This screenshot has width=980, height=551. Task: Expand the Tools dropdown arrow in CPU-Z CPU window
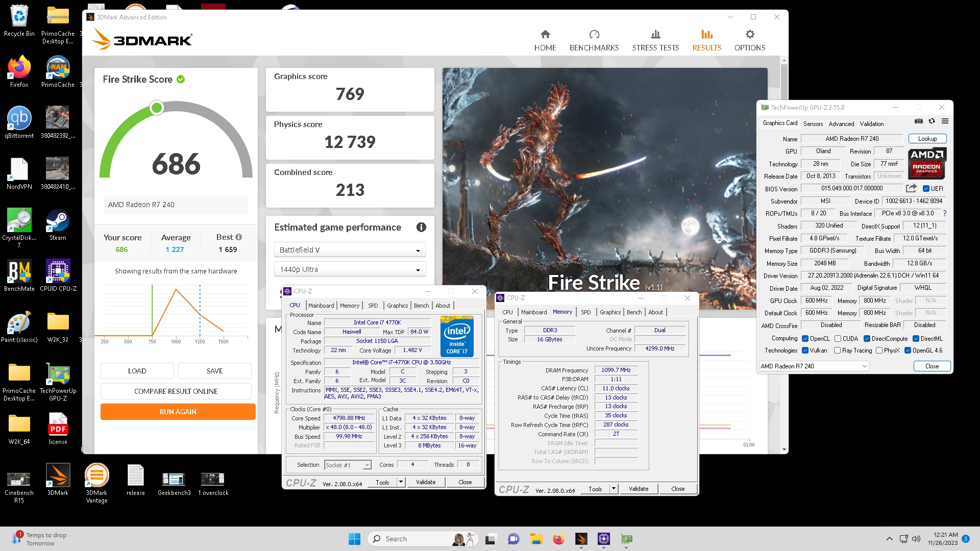coord(401,482)
